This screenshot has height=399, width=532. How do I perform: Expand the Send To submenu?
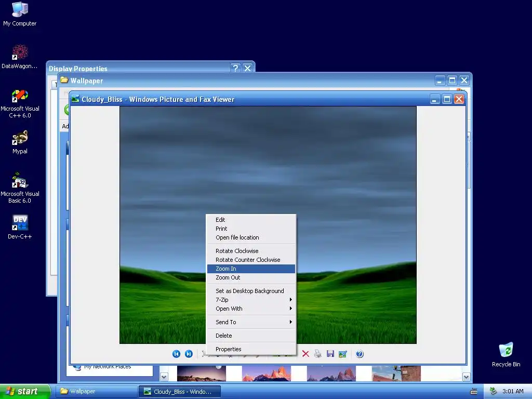(x=251, y=322)
